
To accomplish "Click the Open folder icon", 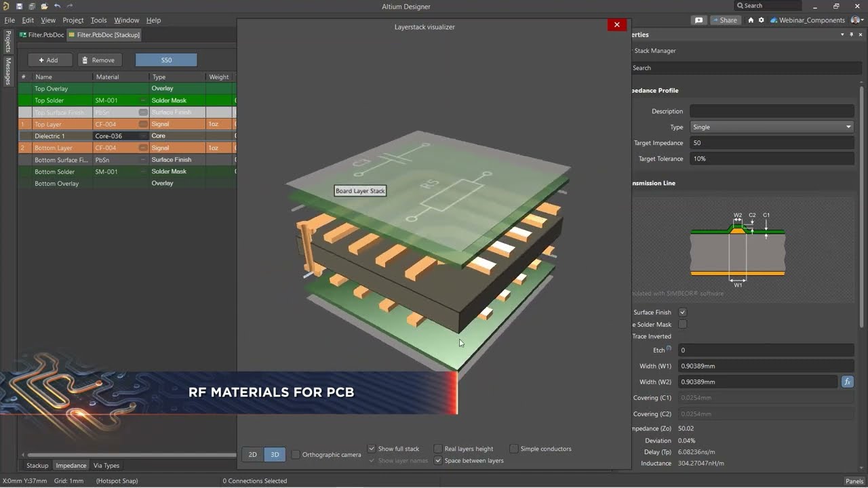I will (44, 6).
